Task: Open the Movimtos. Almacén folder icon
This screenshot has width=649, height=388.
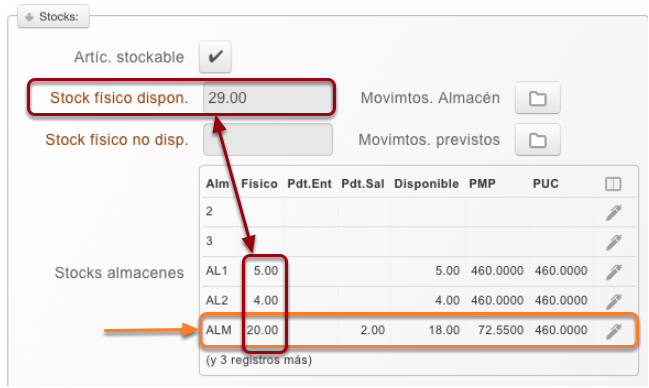Action: (x=537, y=98)
